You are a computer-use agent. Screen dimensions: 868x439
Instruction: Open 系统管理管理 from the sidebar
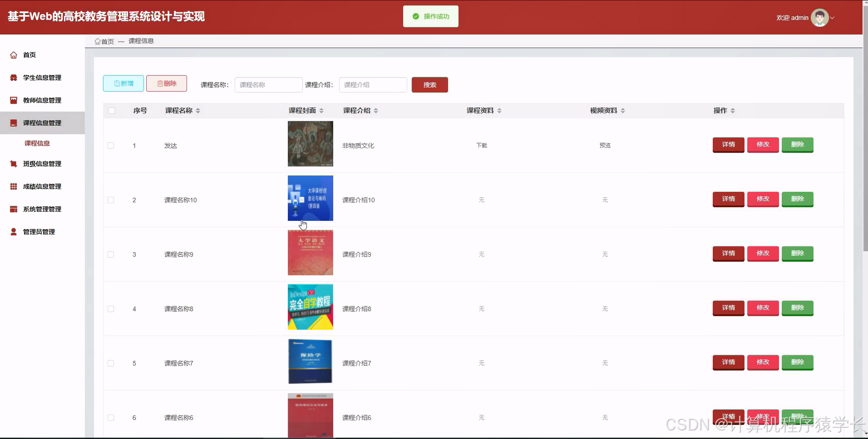coord(14,209)
